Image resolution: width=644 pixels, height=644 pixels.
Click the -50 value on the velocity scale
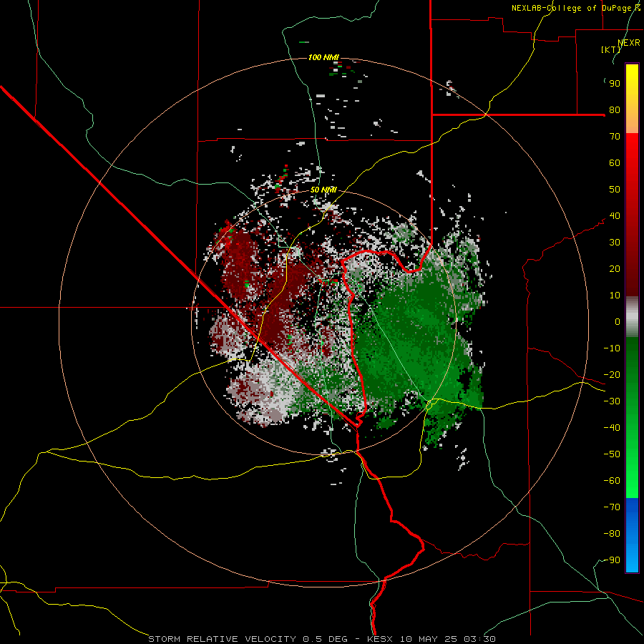tap(612, 454)
